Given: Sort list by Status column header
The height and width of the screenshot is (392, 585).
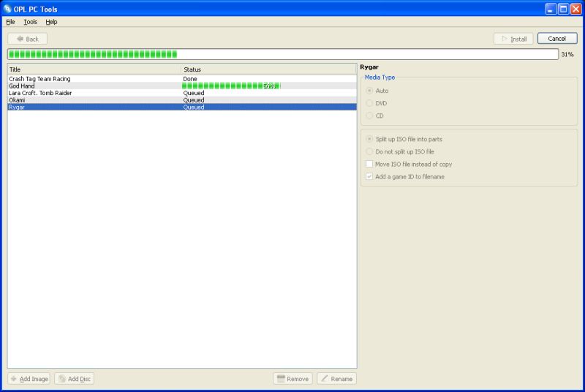Looking at the screenshot, I should pos(268,69).
